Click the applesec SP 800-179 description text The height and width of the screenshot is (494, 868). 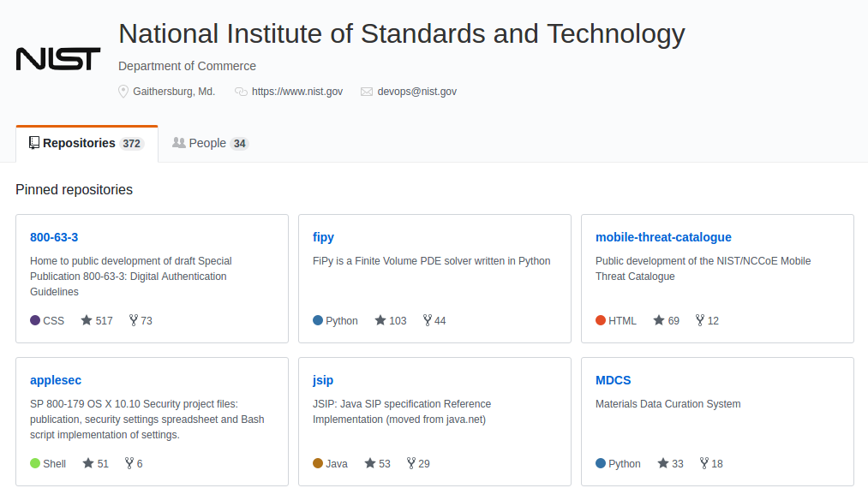tap(147, 420)
